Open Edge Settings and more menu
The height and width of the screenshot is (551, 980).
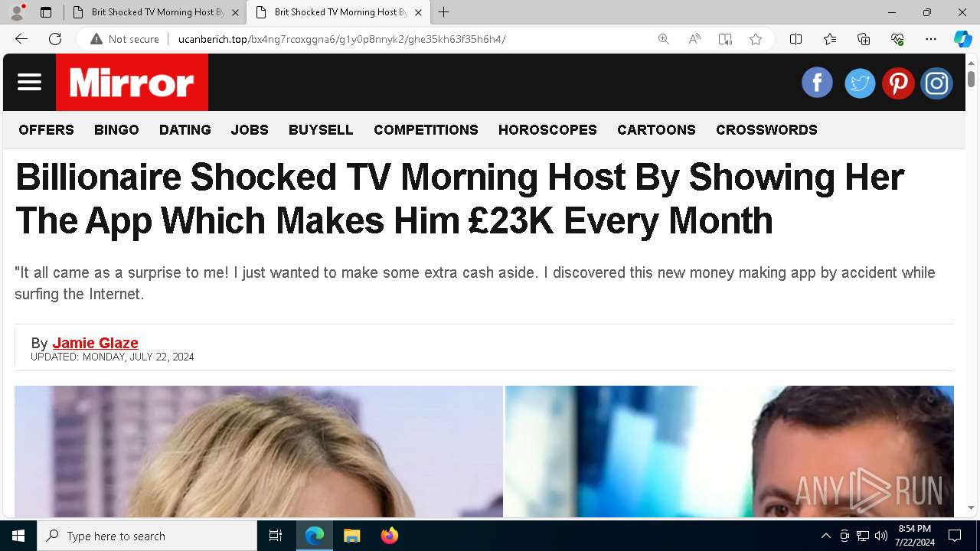(x=931, y=39)
